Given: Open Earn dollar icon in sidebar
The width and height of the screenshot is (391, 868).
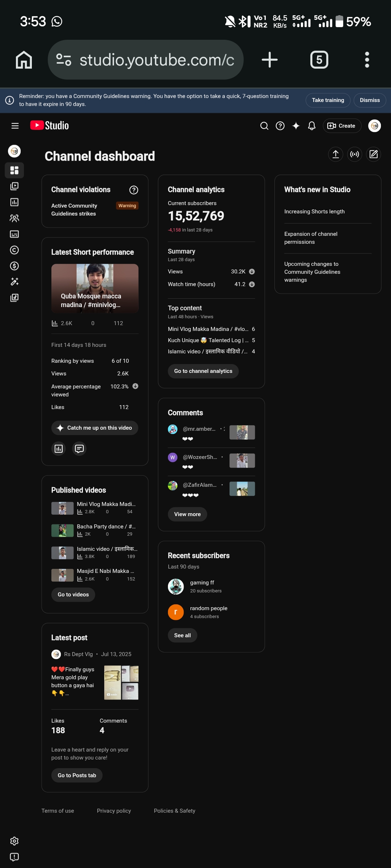Looking at the screenshot, I should pos(14,266).
